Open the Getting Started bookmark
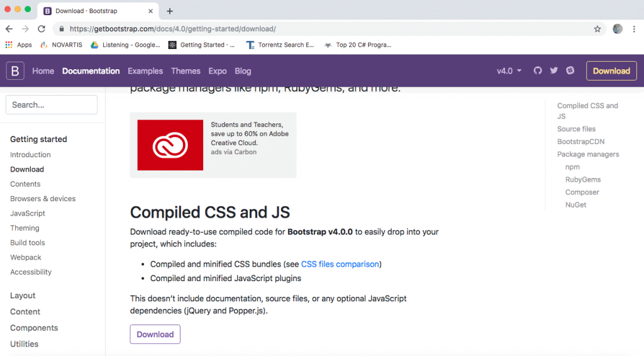Image resolution: width=644 pixels, height=356 pixels. pos(202,45)
